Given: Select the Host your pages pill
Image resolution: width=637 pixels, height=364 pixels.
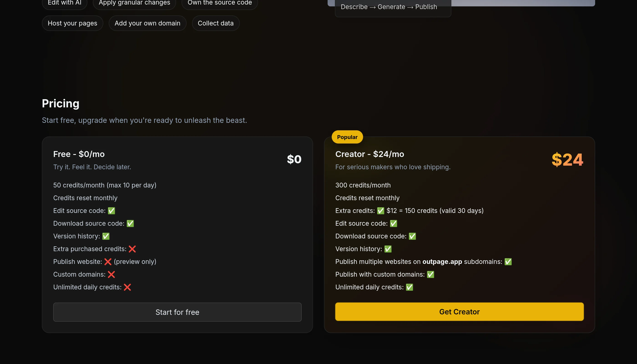Looking at the screenshot, I should pos(73,23).
